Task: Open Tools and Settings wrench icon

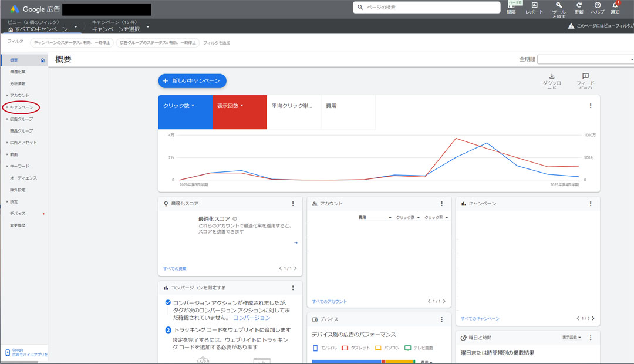Action: click(558, 5)
